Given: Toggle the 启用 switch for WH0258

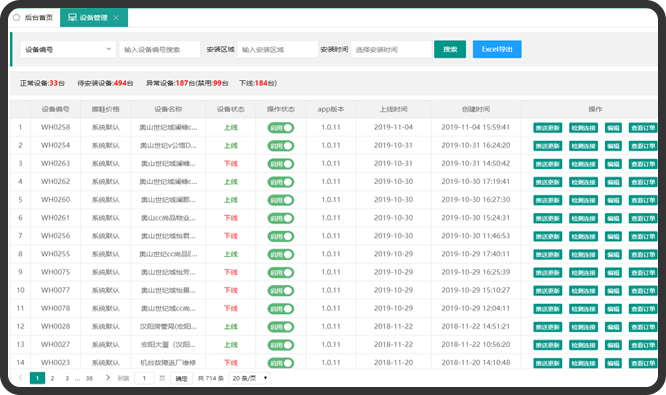Looking at the screenshot, I should click(281, 127).
